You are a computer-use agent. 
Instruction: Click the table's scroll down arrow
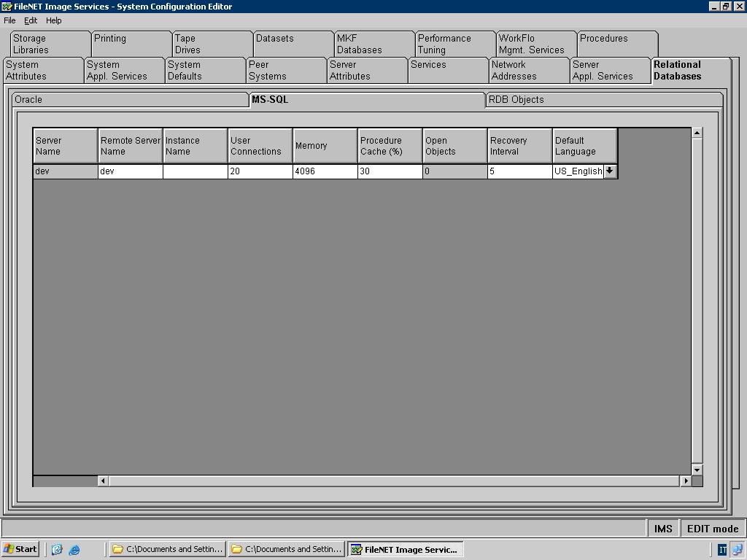coord(697,470)
